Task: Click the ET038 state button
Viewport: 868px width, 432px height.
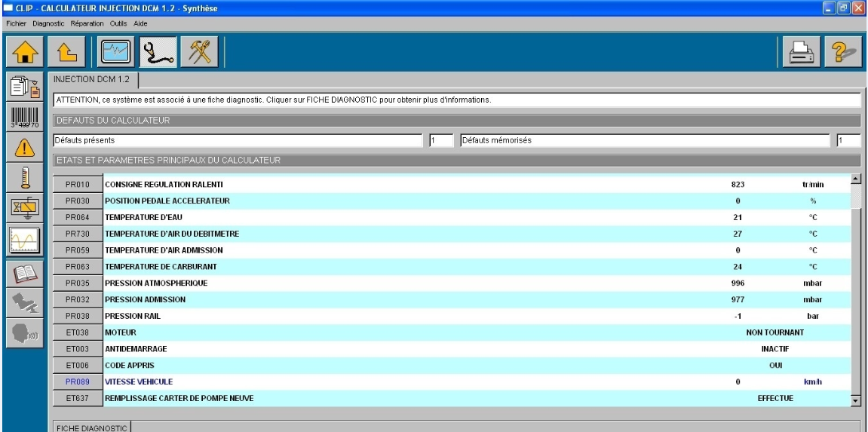Action: point(78,333)
